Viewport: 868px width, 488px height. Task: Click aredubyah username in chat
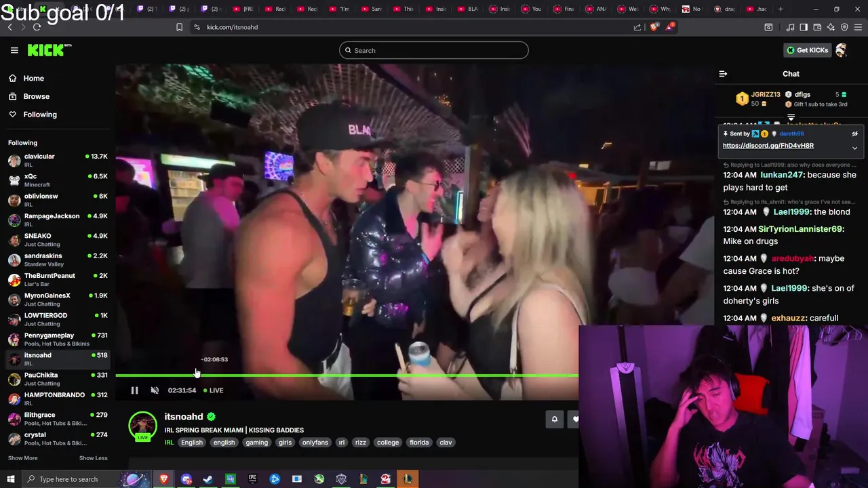[x=792, y=258]
